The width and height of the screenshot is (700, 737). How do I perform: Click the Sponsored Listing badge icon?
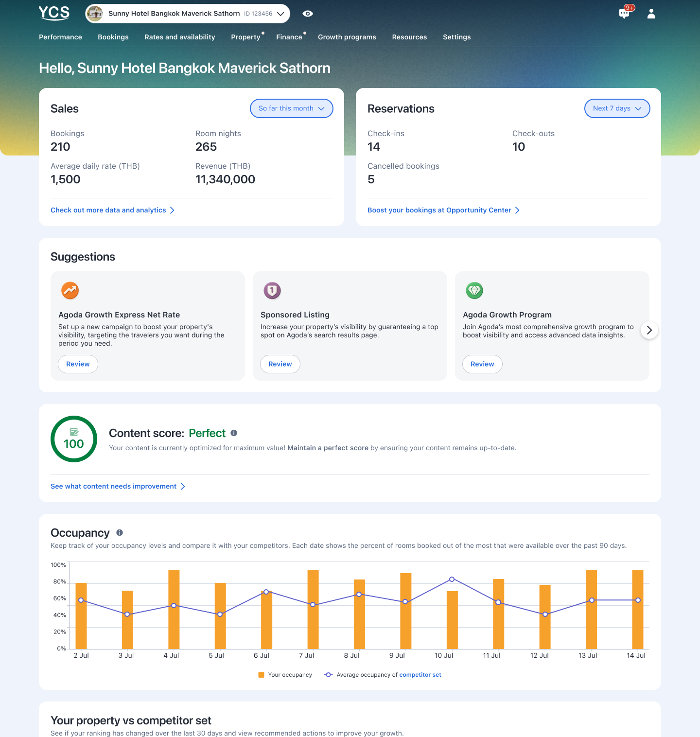point(272,290)
